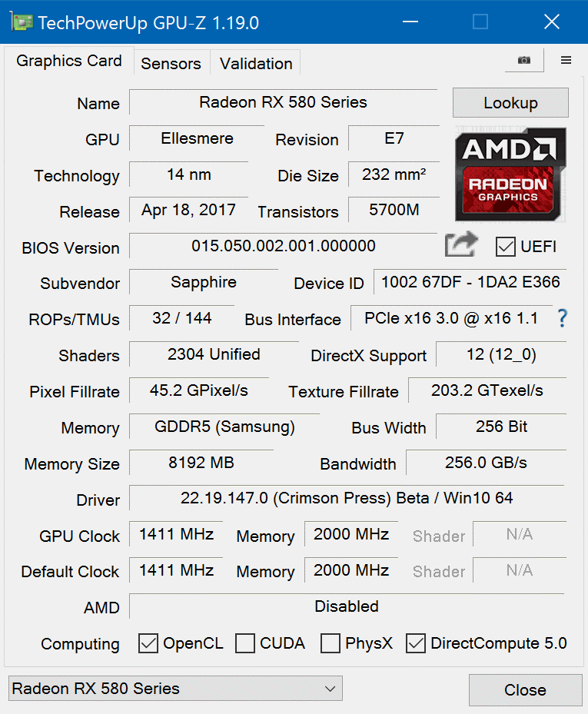Click the Close button at bottom
588x714 pixels.
tap(525, 690)
